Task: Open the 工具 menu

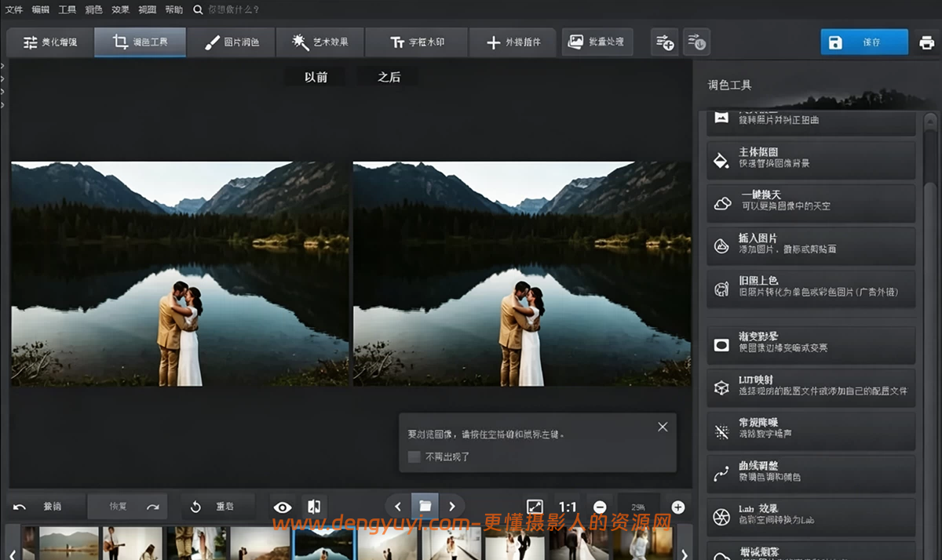Action: tap(68, 9)
